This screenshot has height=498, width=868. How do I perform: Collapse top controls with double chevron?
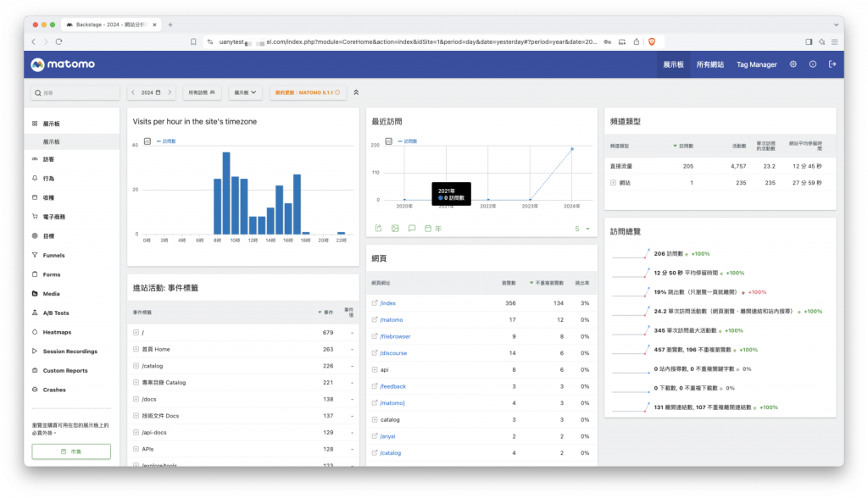(x=356, y=92)
